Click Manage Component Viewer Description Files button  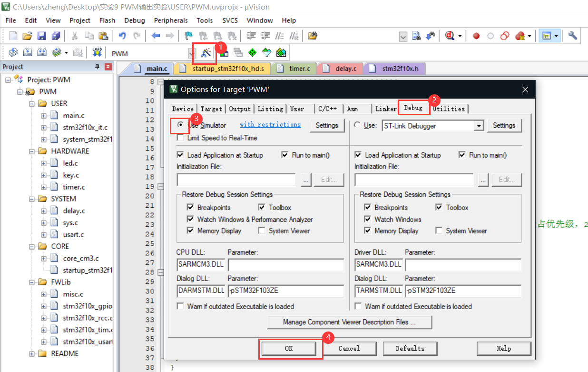tap(349, 322)
